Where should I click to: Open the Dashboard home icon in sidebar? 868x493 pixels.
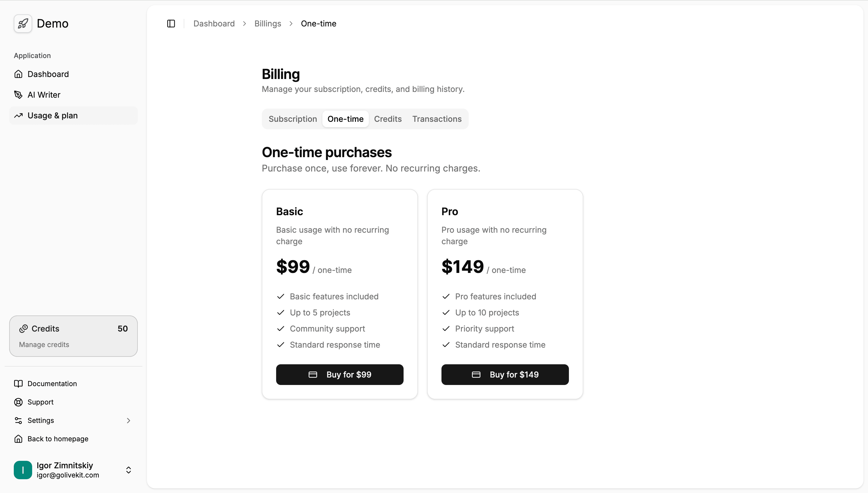click(x=18, y=74)
